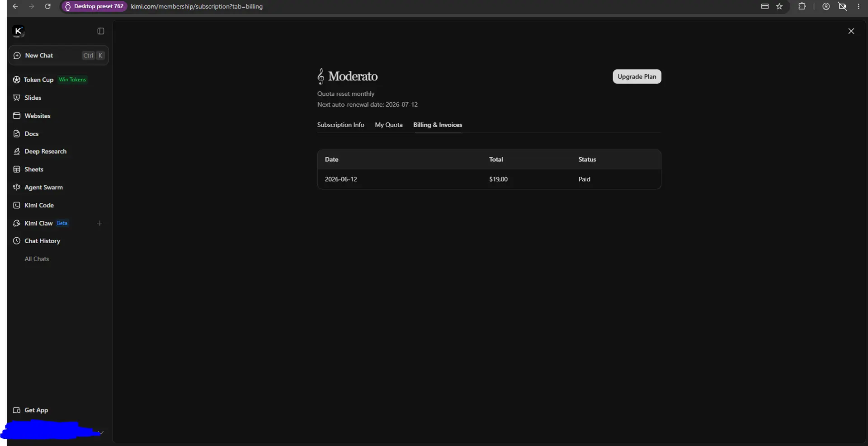Screen dimensions: 868x446
Task: Click the Beta badge on Kimi Claw
Action: (62, 223)
